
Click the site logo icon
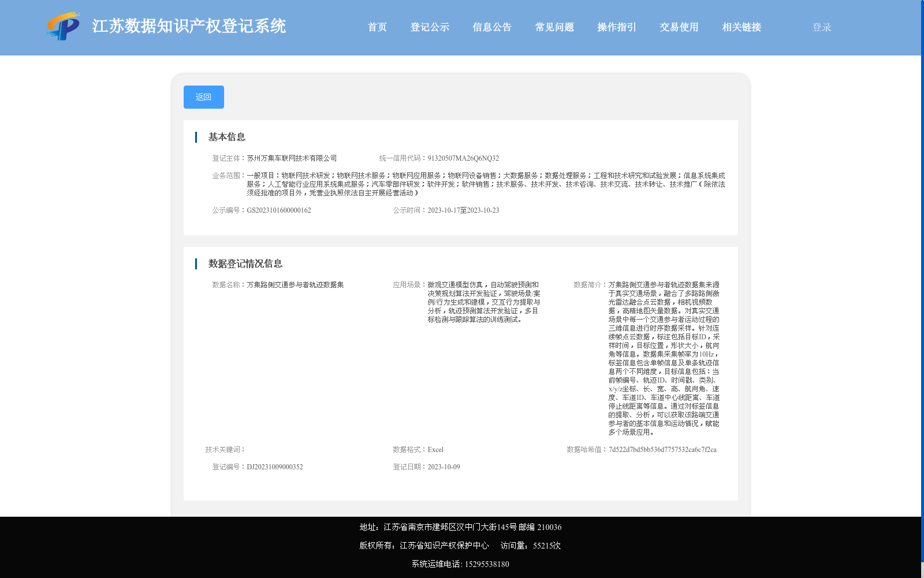tap(63, 26)
